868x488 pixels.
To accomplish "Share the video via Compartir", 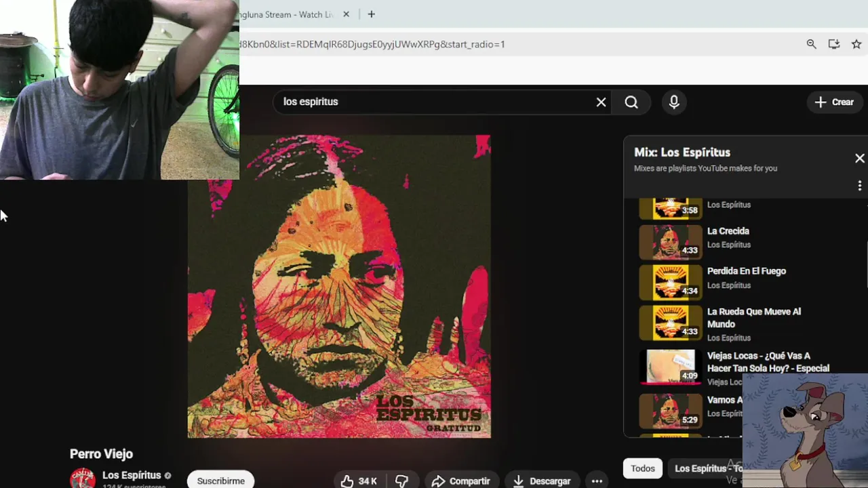I will point(460,481).
